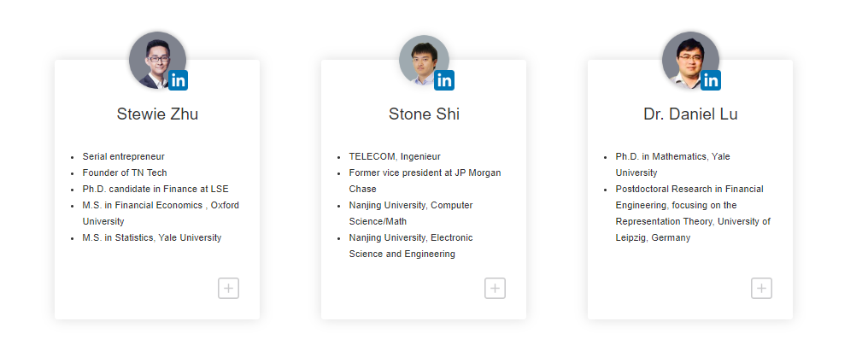
Task: Click 'Former vice president at JP Morgan' text
Action: point(425,172)
